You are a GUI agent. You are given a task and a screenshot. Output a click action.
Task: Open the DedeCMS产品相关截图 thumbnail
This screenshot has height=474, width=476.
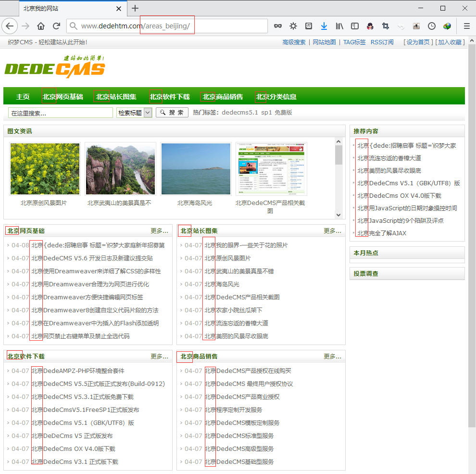click(271, 169)
